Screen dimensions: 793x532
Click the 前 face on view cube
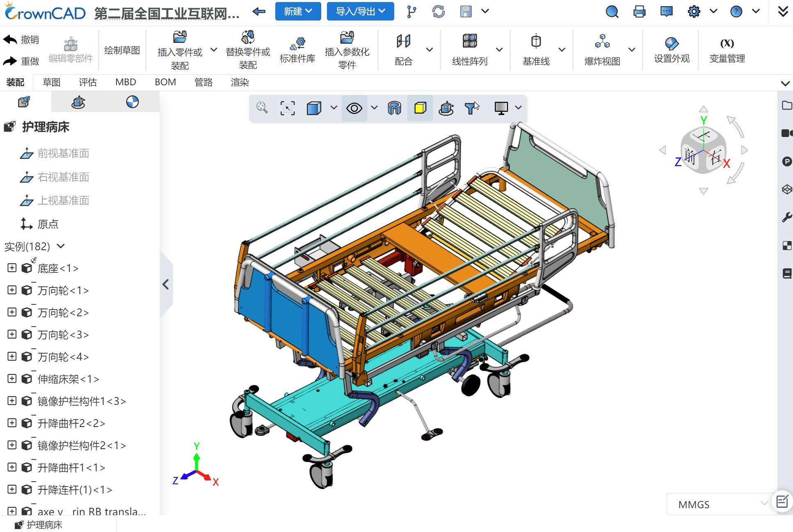[691, 156]
